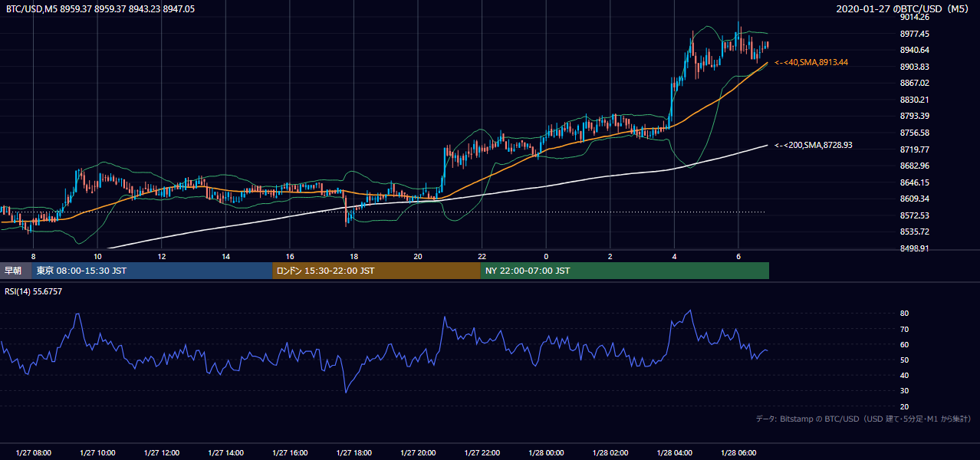
Task: Click the 1/28 00:00 time axis label
Action: pos(546,453)
